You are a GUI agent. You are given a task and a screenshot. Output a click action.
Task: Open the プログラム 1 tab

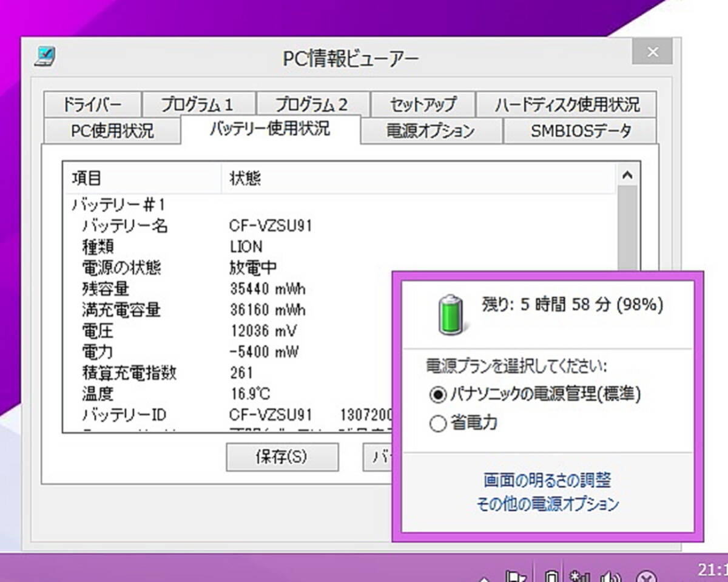(198, 104)
